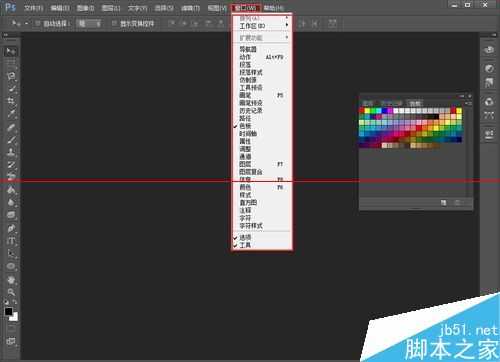500x362 pixels.
Task: Select the Spot Healing Brush tool
Action: (x=11, y=127)
